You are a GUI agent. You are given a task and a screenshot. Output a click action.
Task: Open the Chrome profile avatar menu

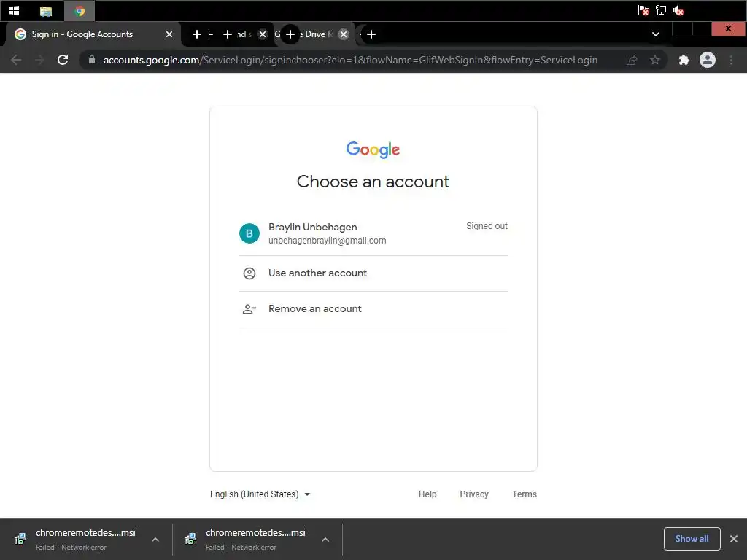click(708, 60)
